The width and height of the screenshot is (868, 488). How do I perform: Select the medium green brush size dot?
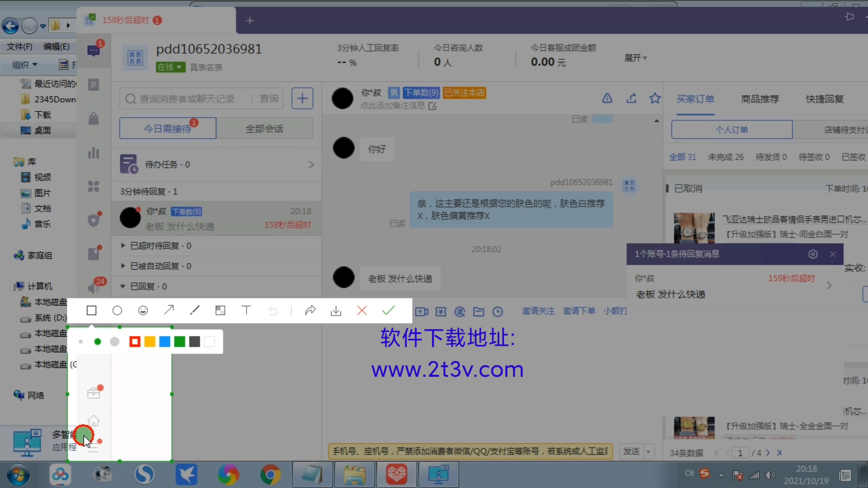click(97, 342)
